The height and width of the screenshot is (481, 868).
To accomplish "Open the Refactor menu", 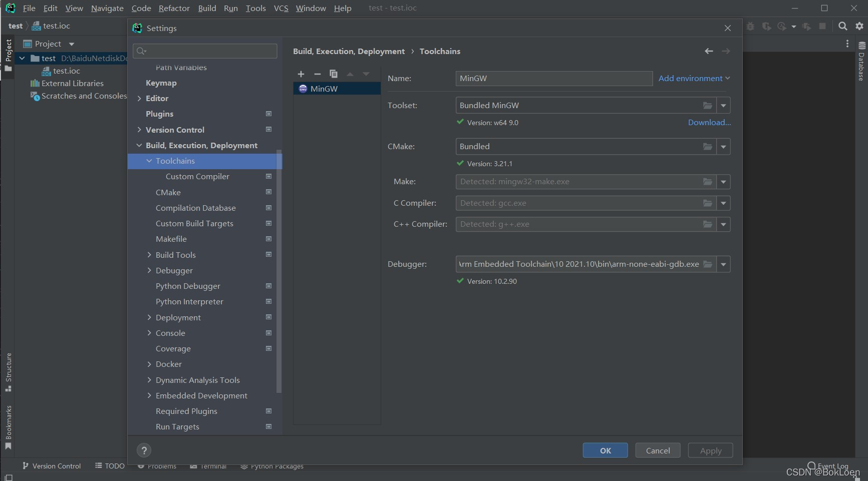I will tap(174, 8).
